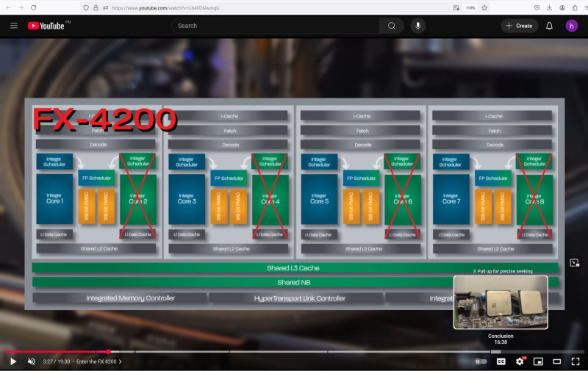The image size is (588, 371).
Task: Seek to the Conclusion chapter on progress bar
Action: pos(537,351)
